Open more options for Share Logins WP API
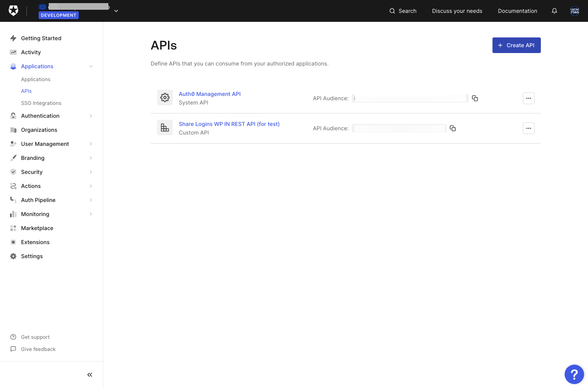588x388 pixels. coord(529,128)
